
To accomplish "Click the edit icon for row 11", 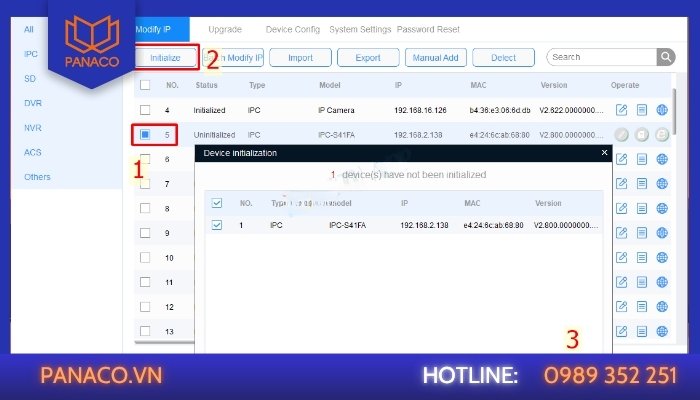I will click(x=621, y=282).
